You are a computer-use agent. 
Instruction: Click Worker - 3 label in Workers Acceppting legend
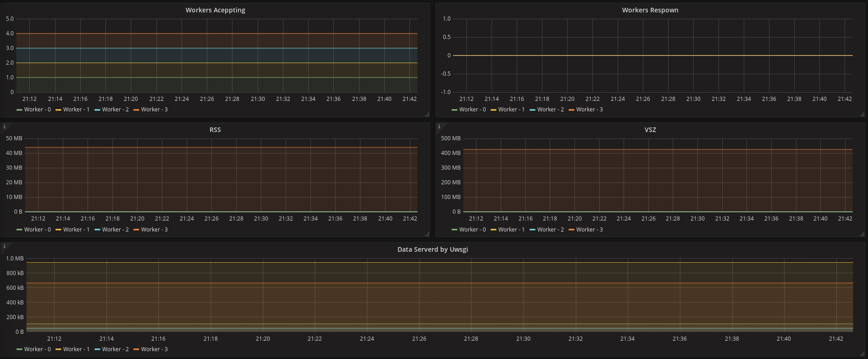click(x=154, y=110)
